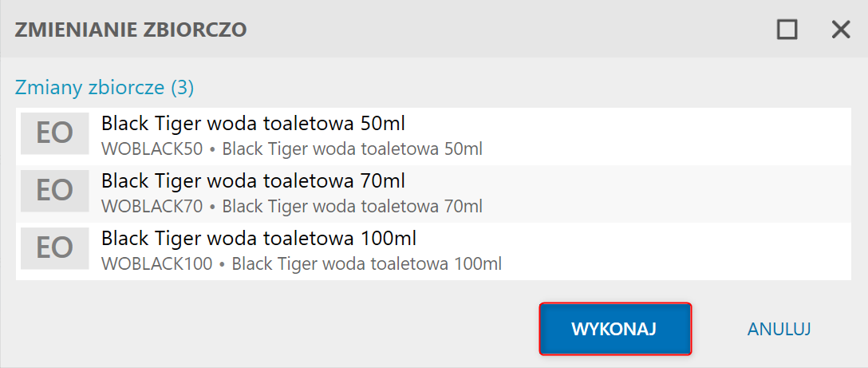
Task: Cancel with the Anuluj button
Action: click(779, 329)
